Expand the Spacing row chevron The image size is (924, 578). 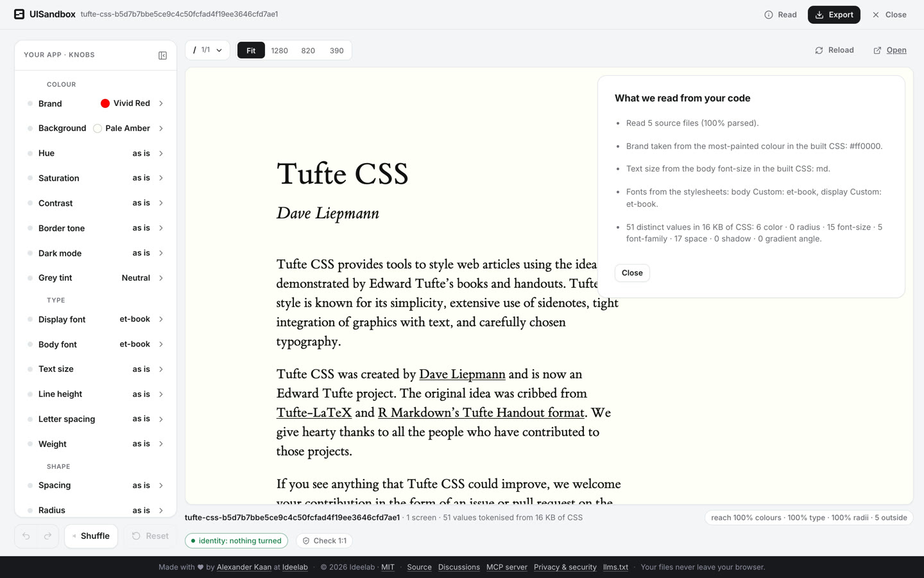coord(161,486)
